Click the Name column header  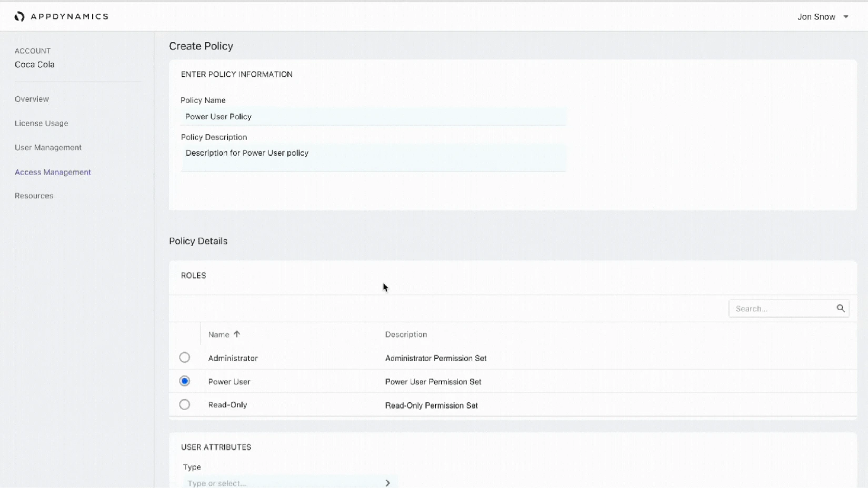218,334
